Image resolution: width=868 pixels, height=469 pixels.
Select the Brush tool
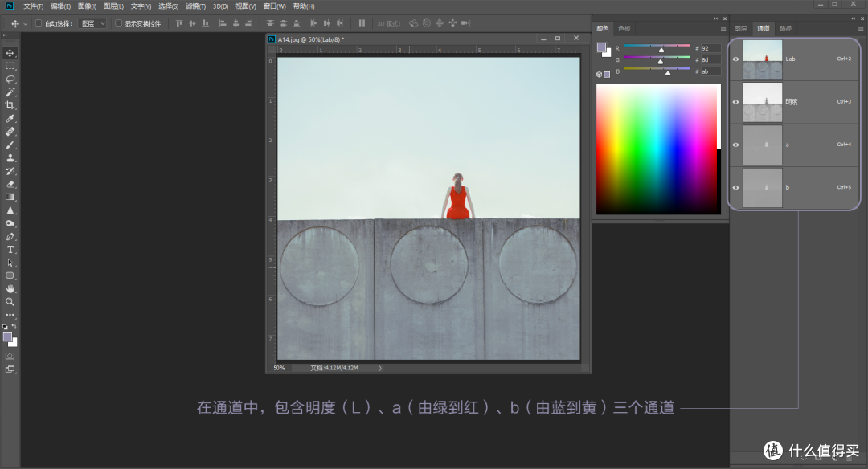pyautogui.click(x=10, y=144)
